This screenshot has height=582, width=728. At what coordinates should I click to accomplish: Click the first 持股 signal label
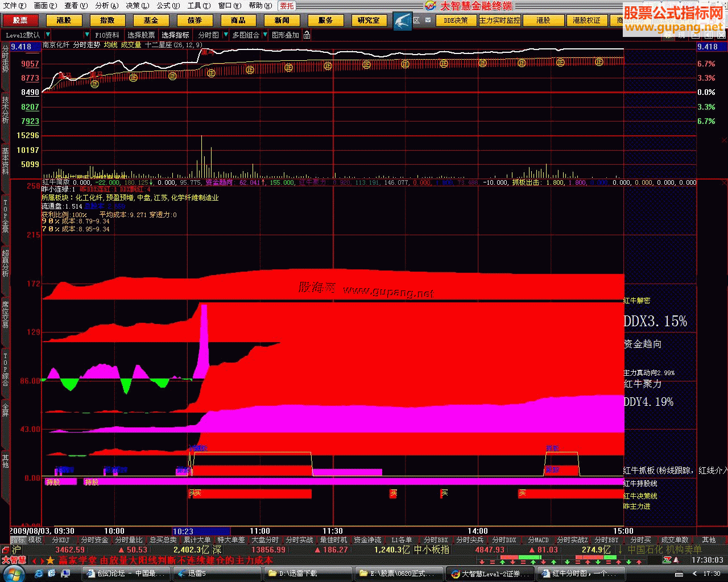[53, 482]
